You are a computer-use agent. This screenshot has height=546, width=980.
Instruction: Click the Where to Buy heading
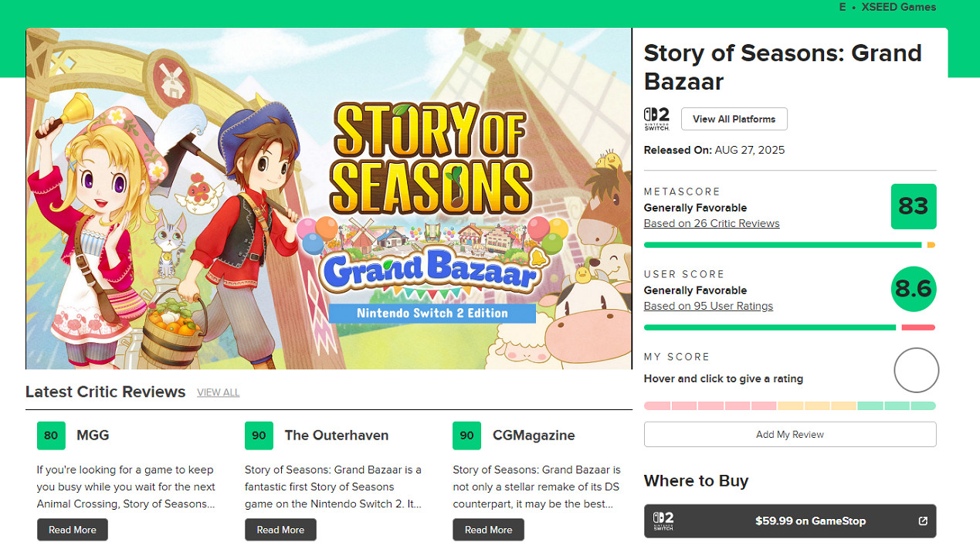click(x=696, y=480)
